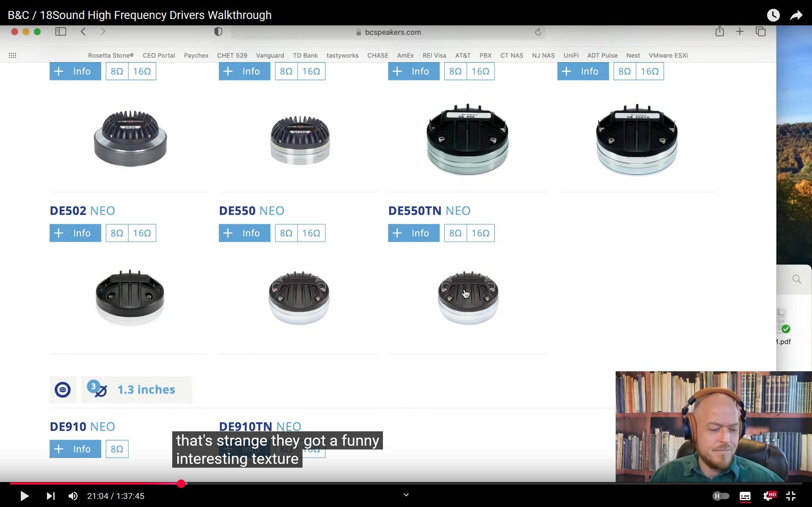Image resolution: width=812 pixels, height=507 pixels.
Task: Go back with Safari back arrow
Action: click(x=83, y=32)
